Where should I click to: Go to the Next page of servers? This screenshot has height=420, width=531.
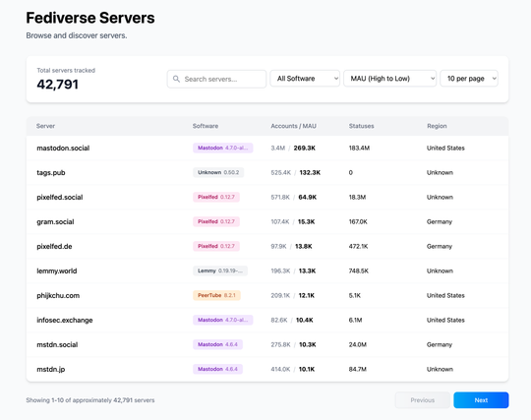pos(481,400)
